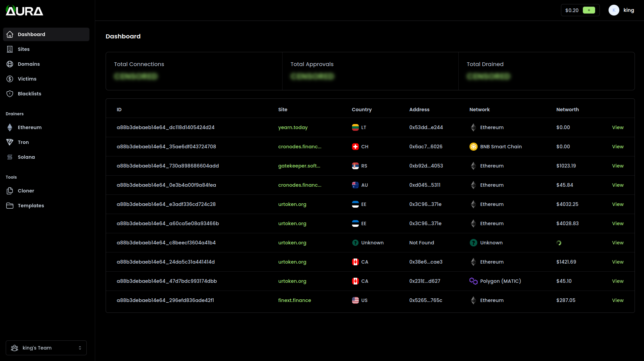Image resolution: width=644 pixels, height=361 pixels.
Task: Click address 0x53dd...e244
Action: pyautogui.click(x=426, y=127)
